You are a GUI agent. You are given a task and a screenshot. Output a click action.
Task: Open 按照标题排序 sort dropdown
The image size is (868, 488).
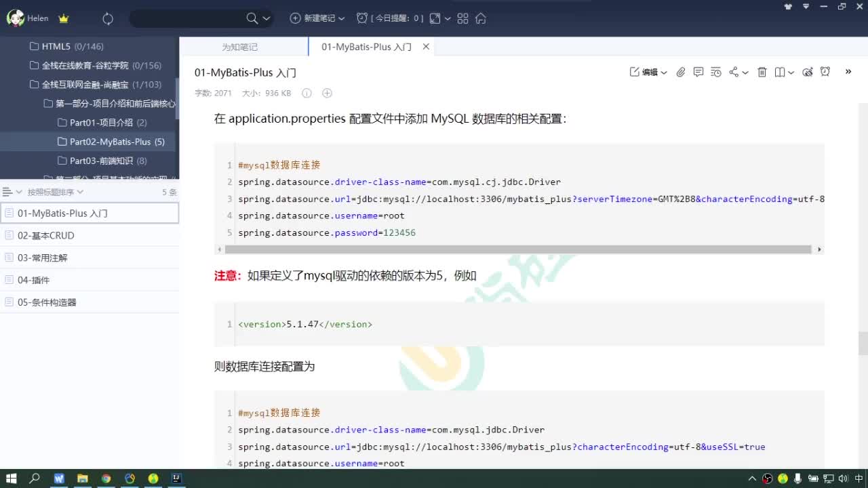(55, 192)
